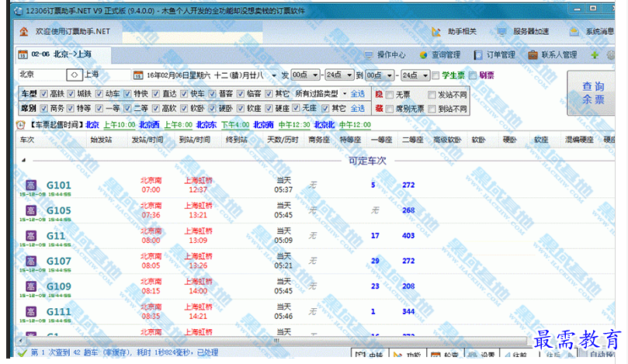
Task: Open the 系统消息 envelope icon
Action: 574,32
